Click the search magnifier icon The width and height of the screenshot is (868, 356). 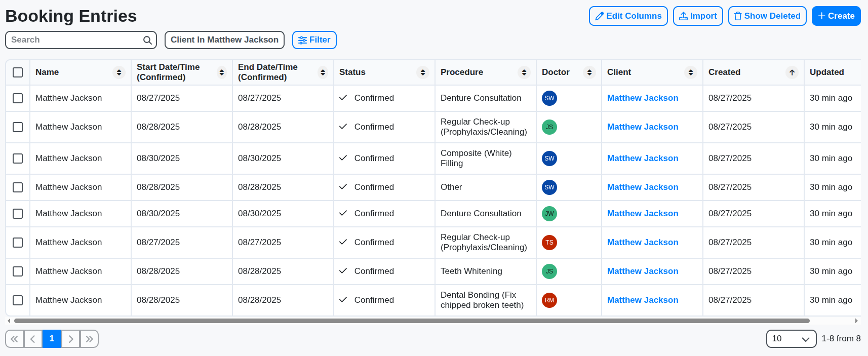coord(147,40)
